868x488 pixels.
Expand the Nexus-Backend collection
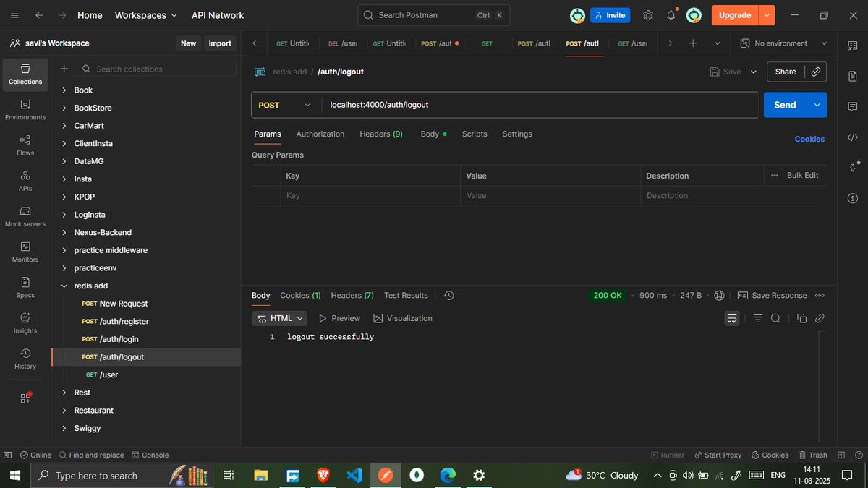64,233
